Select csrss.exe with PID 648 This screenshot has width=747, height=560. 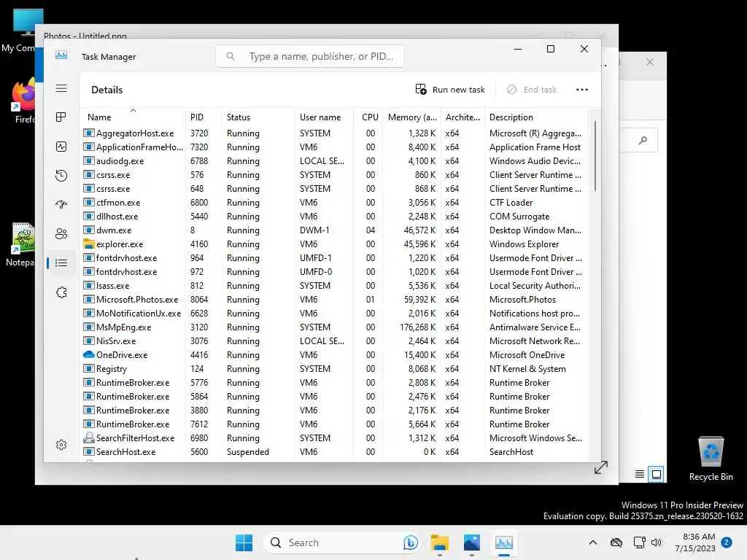[333, 189]
